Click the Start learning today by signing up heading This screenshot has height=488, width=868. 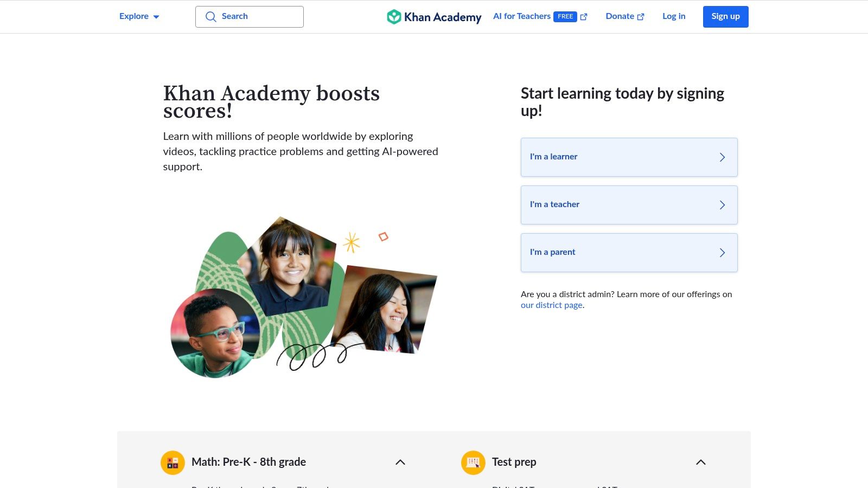click(x=622, y=102)
